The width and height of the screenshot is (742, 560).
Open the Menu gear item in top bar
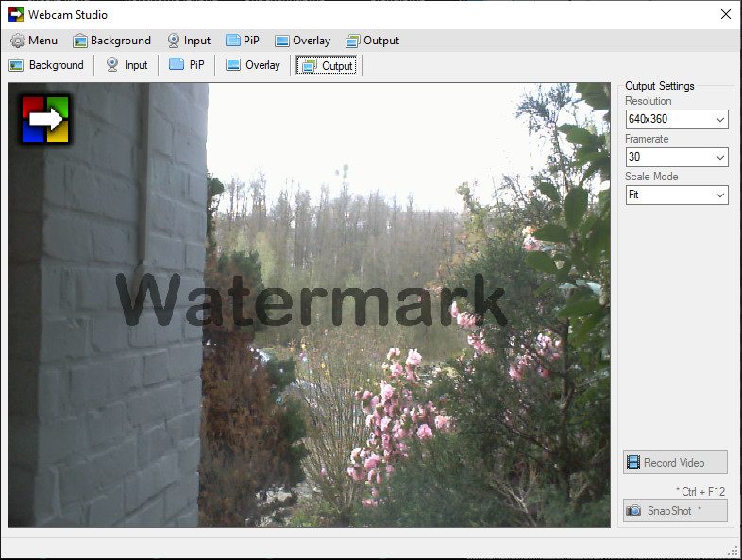[x=34, y=41]
